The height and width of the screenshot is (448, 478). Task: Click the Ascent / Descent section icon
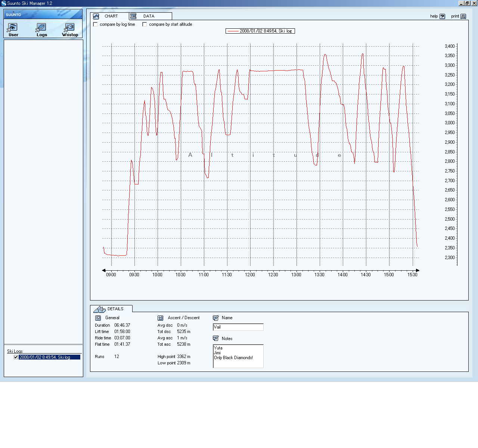click(161, 318)
